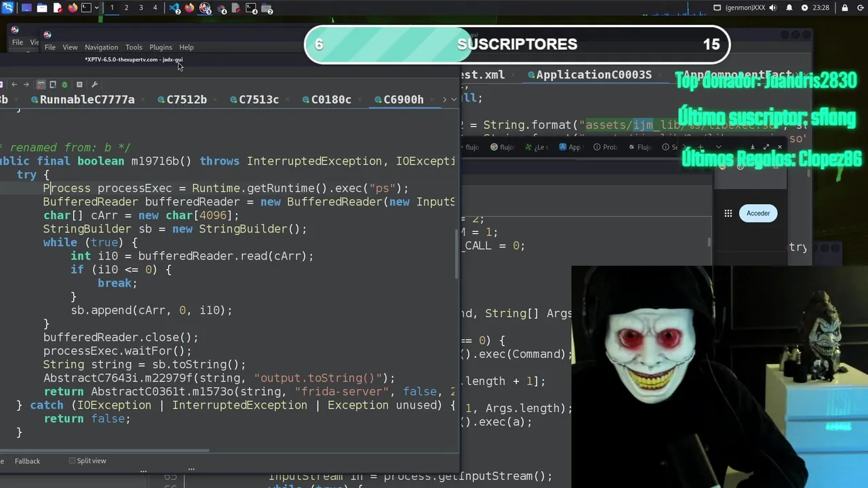Show desktop from the top panel

tap(26, 8)
